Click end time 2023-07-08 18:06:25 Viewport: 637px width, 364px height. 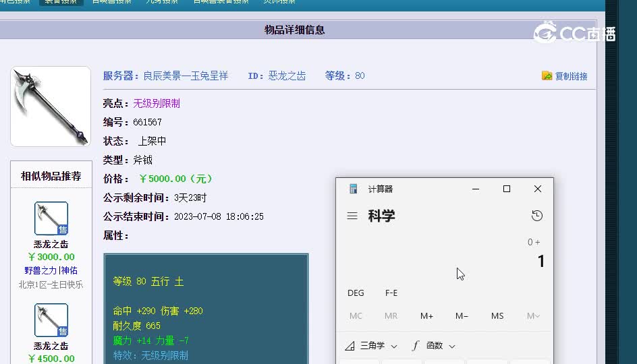(x=219, y=216)
